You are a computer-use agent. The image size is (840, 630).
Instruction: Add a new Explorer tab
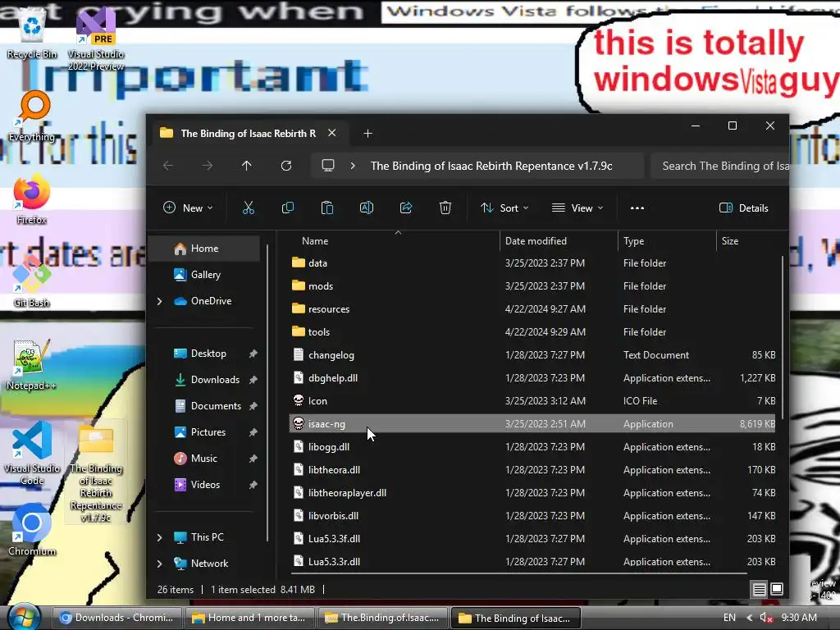tap(367, 134)
